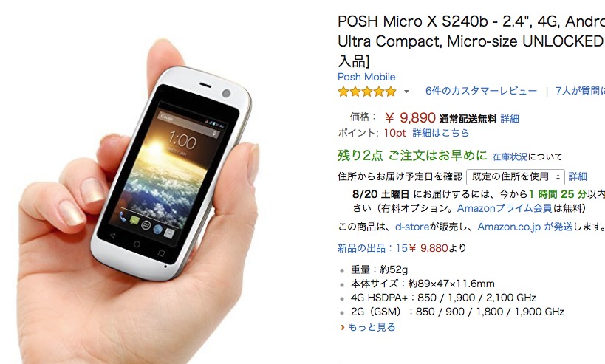Open the Posh Mobile brand link

click(x=366, y=77)
